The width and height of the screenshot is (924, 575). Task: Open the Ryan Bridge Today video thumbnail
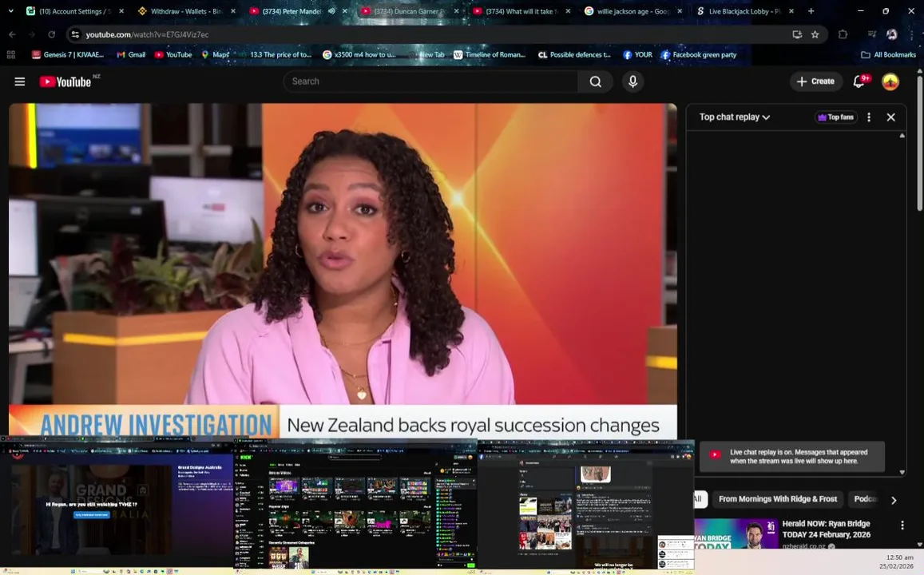736,533
